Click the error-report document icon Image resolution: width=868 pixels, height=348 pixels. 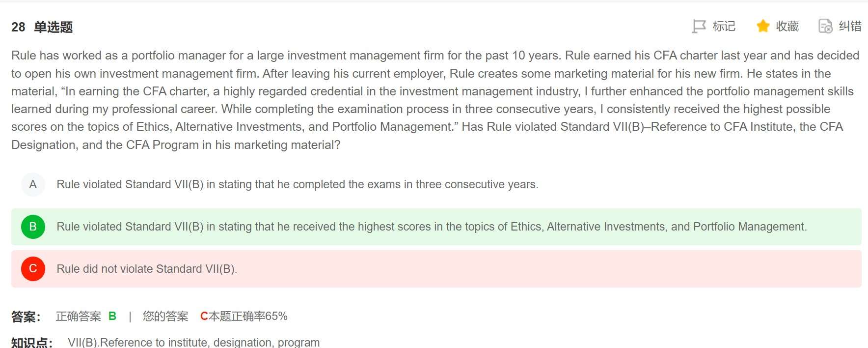[825, 26]
